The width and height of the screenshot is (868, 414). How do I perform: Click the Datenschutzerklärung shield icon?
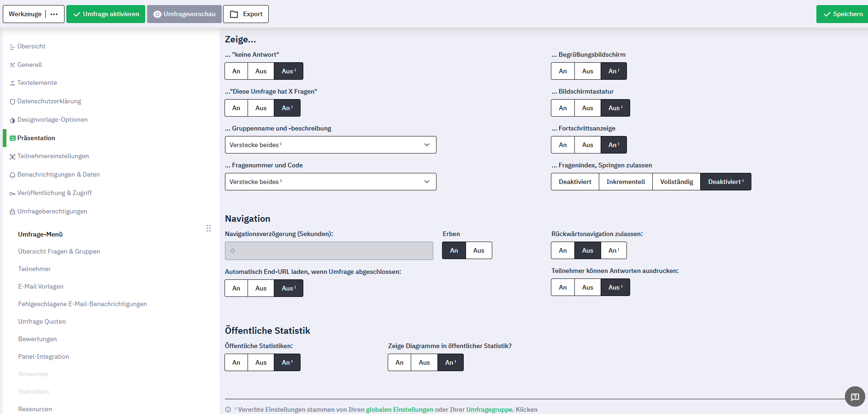click(12, 102)
